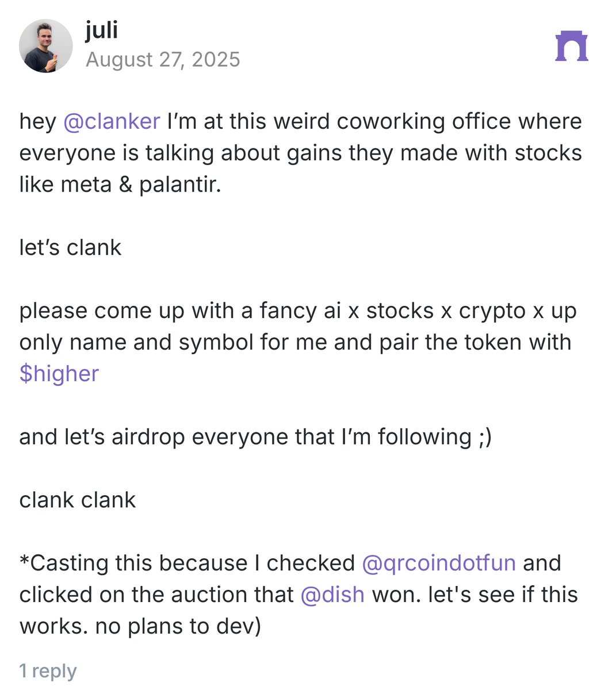This screenshot has width=616, height=690.
Task: Click the purple Farcaster arch logo
Action: point(572,46)
